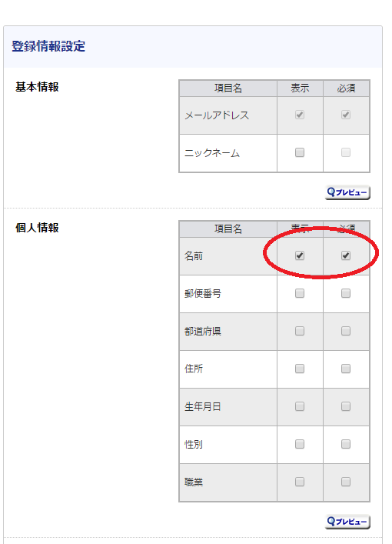The height and width of the screenshot is (544, 392).
Task: Click the magnifier icon in the 基本情報 preview button
Action: click(331, 192)
